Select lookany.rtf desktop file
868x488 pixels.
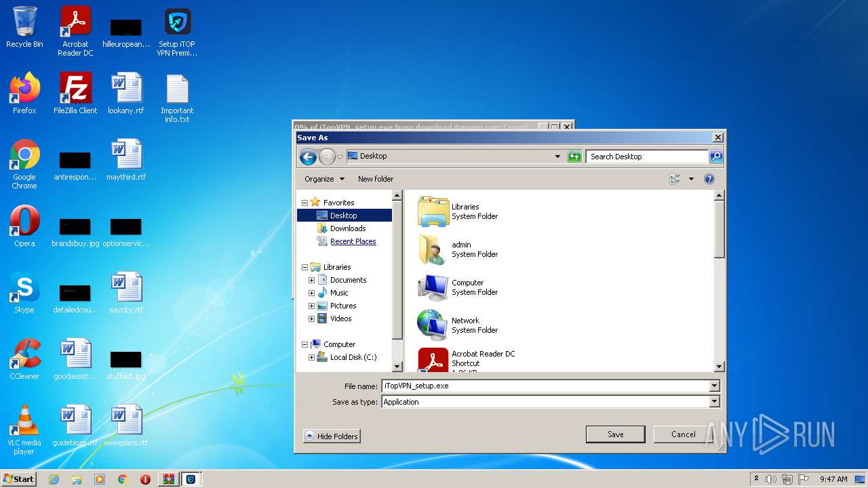point(126,94)
